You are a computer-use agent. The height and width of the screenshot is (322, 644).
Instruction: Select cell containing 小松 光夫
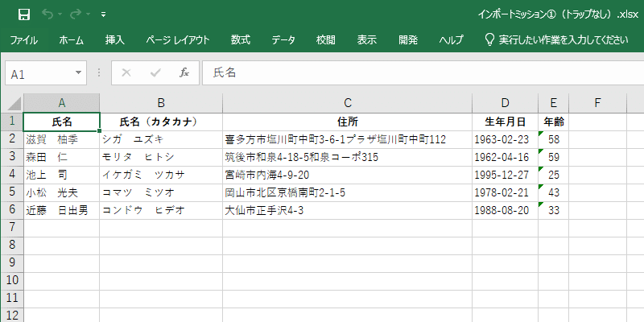click(62, 192)
